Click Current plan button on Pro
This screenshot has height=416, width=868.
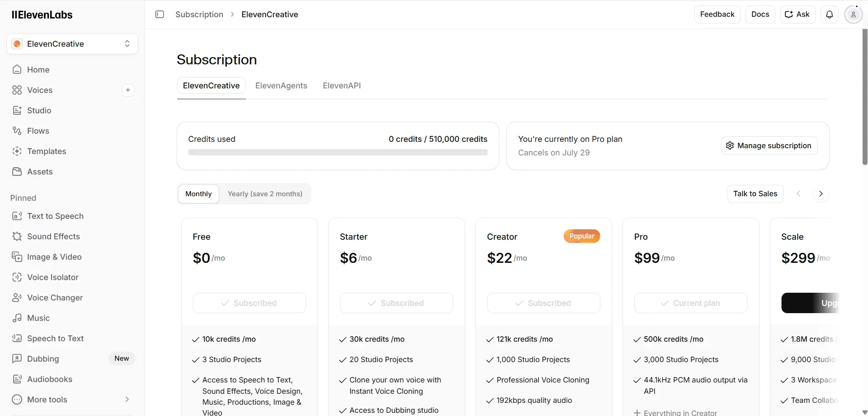[691, 303]
